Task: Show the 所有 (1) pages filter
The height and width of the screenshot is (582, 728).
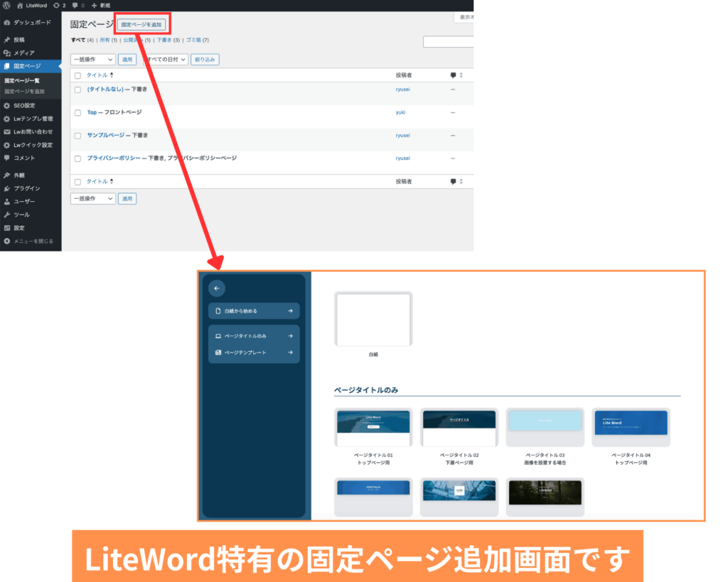Action: (108, 40)
